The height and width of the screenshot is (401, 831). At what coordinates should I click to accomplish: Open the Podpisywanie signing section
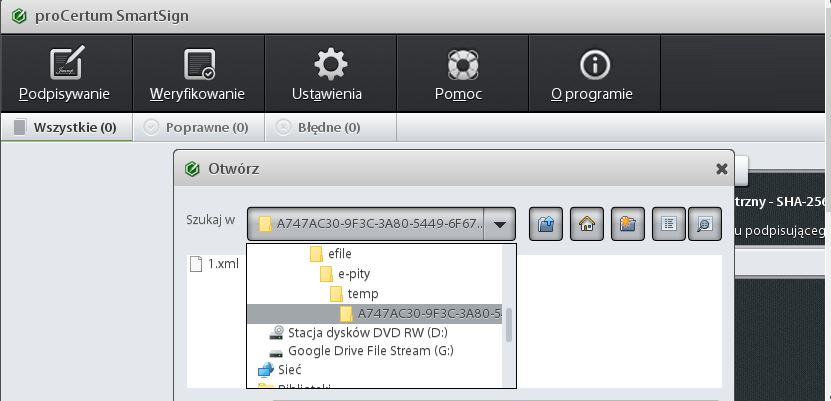pyautogui.click(x=65, y=75)
